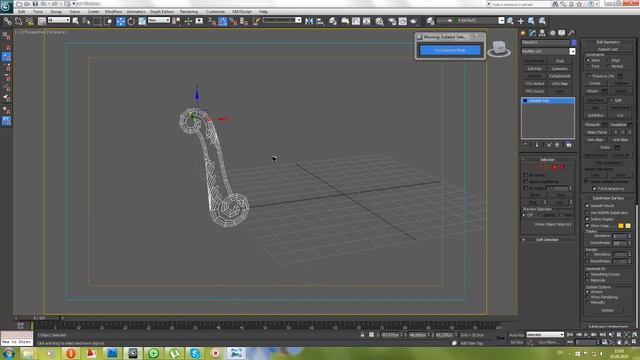The width and height of the screenshot is (640, 360).
Task: Open the Graph Editors menu
Action: coord(162,11)
